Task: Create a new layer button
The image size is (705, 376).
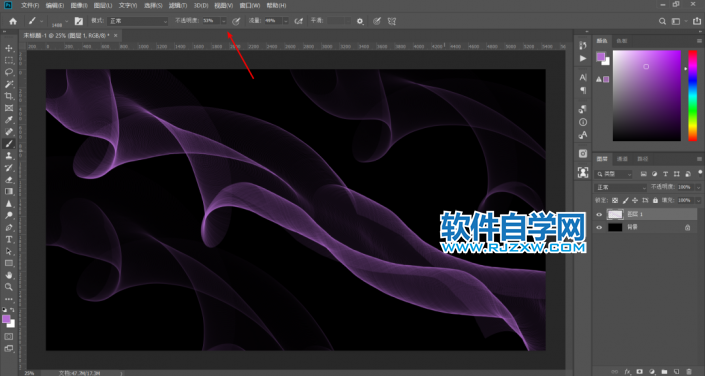Action: [677, 372]
